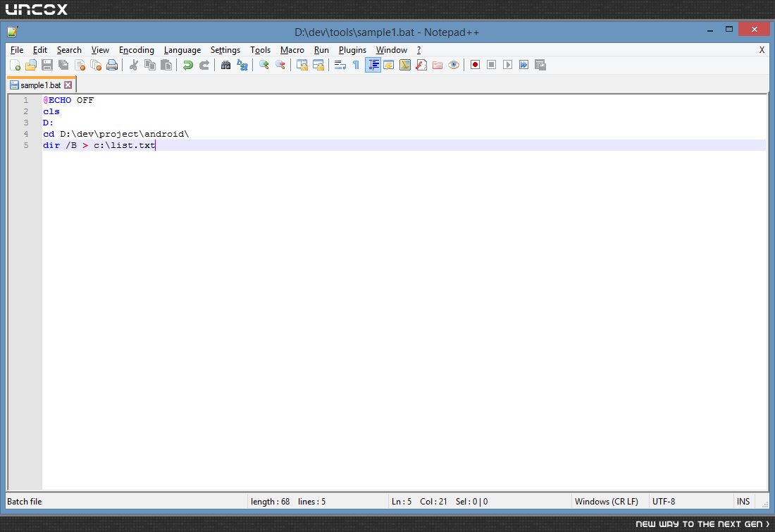This screenshot has width=775, height=532.
Task: Open the Window menu
Action: pos(392,50)
